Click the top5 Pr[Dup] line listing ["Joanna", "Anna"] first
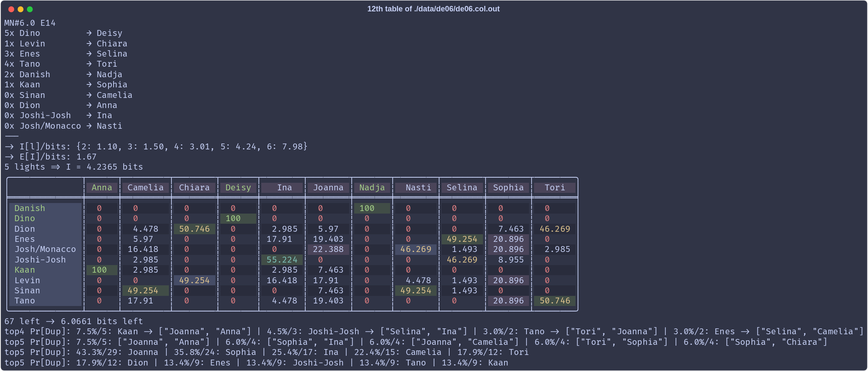Viewport: 868px width, 371px height. [416, 342]
